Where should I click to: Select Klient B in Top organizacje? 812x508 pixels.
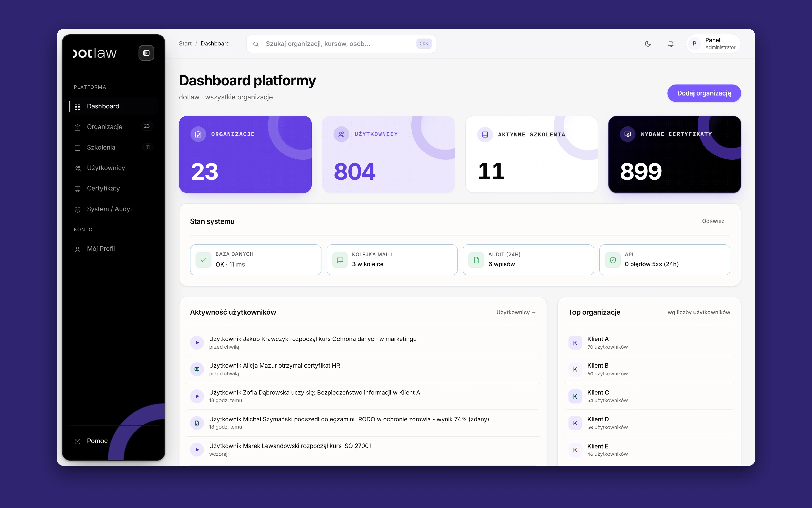649,369
